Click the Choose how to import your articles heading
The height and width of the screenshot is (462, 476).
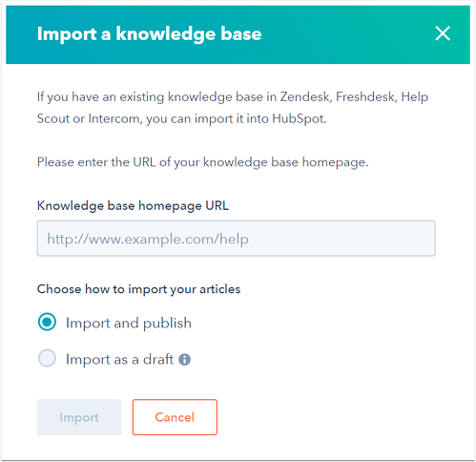coord(139,289)
